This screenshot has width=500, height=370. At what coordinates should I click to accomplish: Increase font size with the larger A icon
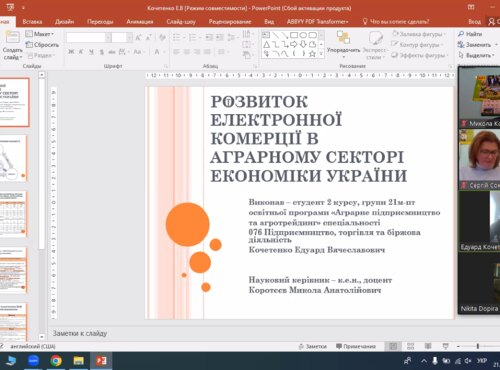138,38
